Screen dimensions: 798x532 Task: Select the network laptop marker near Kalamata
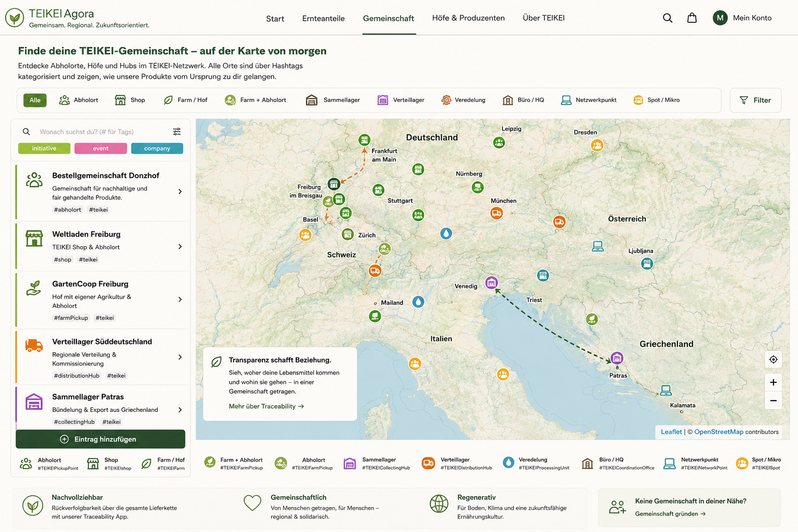coord(666,390)
